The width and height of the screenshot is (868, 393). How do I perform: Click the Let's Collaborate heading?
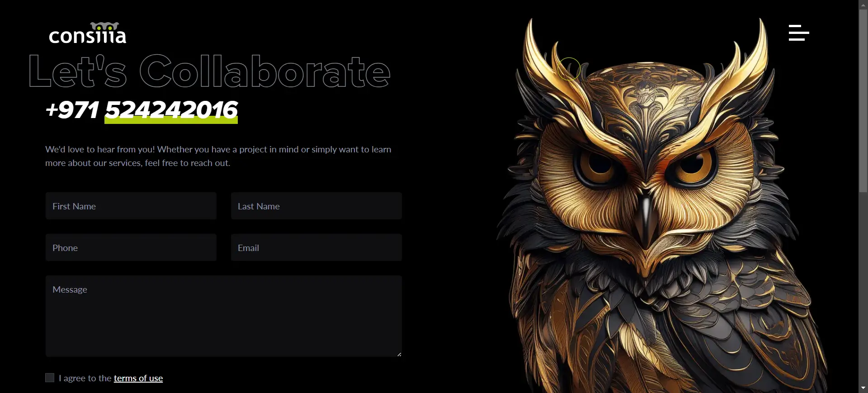[209, 71]
